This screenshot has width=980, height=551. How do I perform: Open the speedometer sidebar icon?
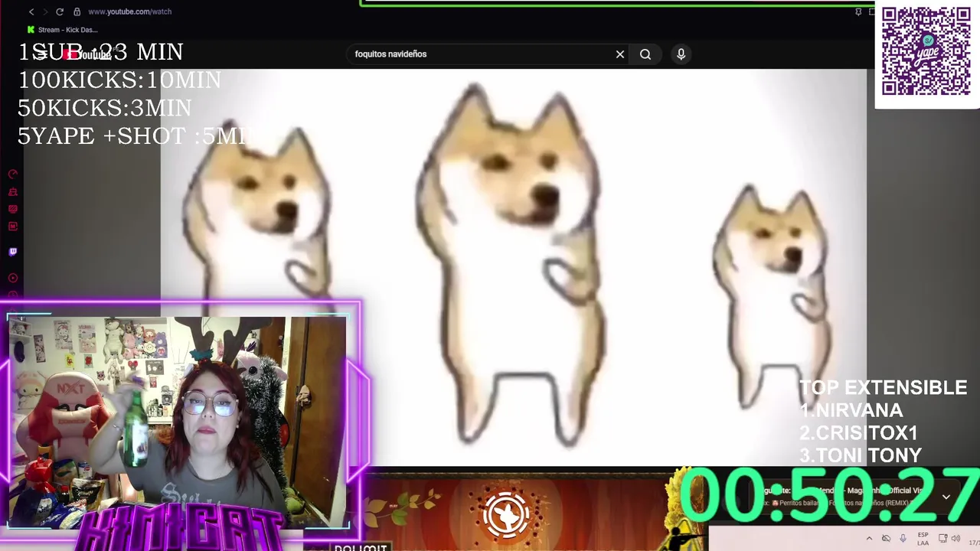pyautogui.click(x=12, y=174)
